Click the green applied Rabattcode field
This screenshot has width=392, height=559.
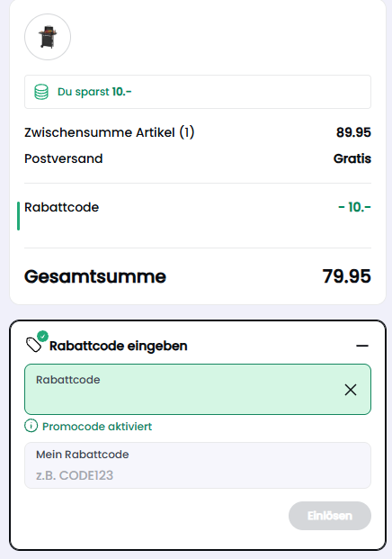pyautogui.click(x=198, y=389)
